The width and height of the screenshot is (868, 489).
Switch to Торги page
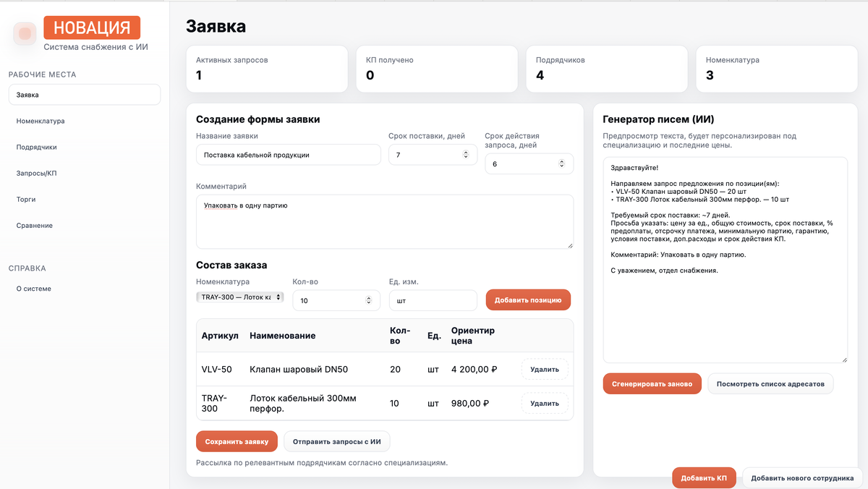(x=85, y=199)
